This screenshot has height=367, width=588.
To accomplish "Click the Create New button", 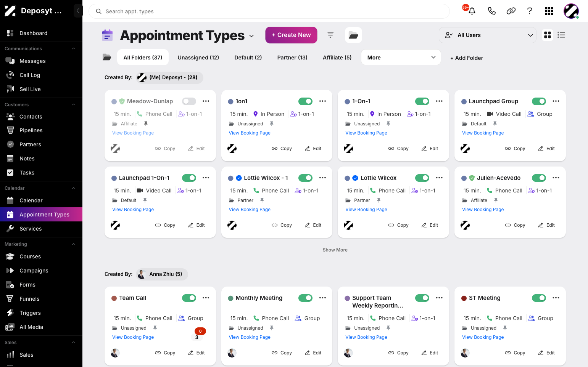I will coord(291,35).
